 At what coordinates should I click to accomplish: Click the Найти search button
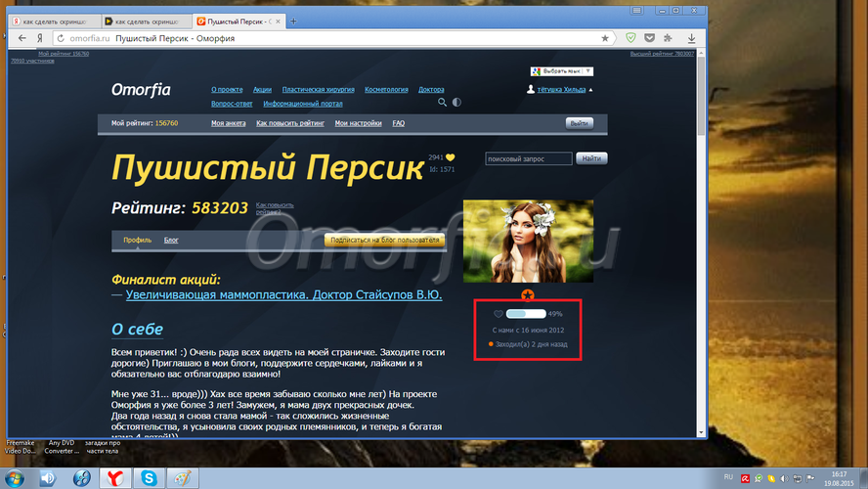[591, 158]
